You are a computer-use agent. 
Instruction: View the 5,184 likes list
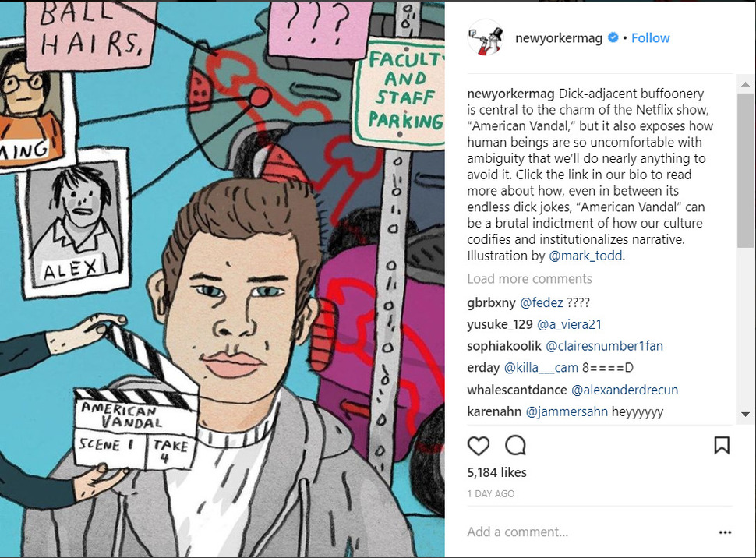(496, 472)
